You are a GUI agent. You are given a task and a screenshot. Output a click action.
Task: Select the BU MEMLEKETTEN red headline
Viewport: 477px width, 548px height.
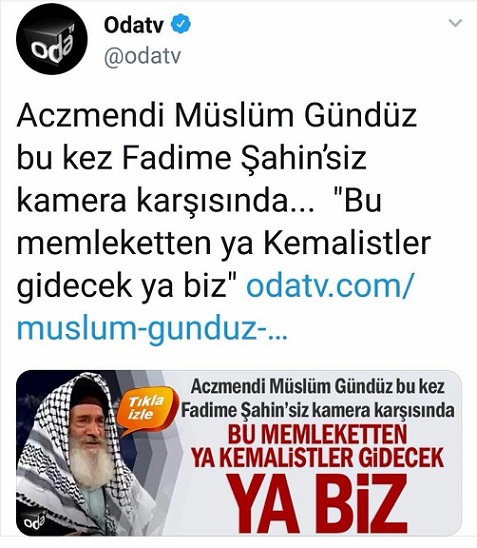click(x=318, y=434)
